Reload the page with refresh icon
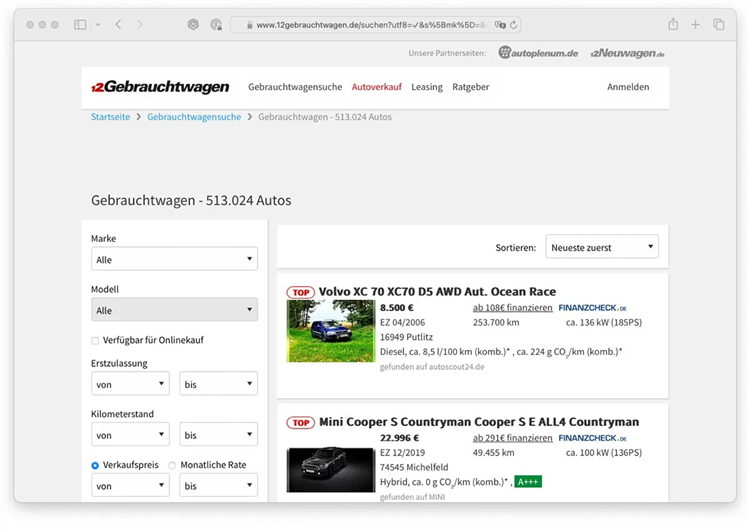 [514, 25]
